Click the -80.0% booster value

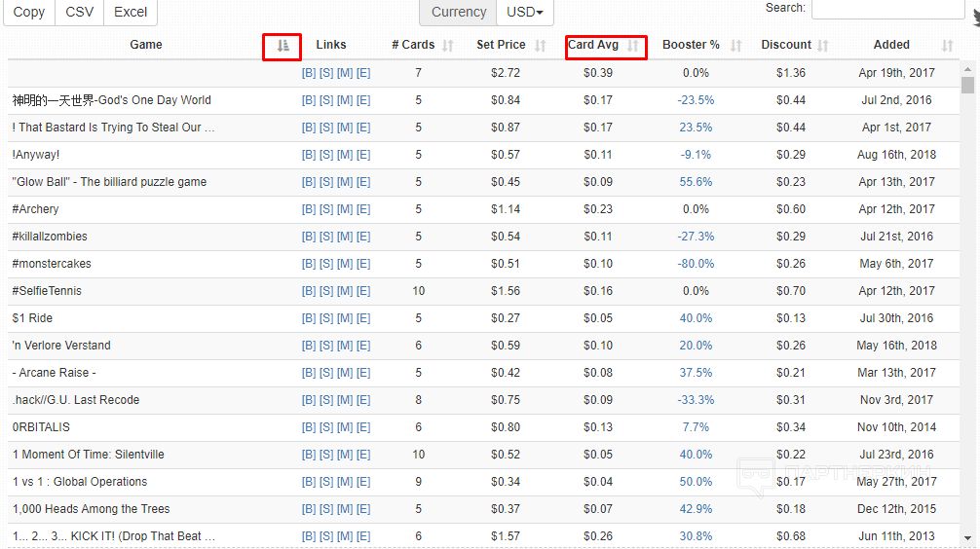[696, 264]
